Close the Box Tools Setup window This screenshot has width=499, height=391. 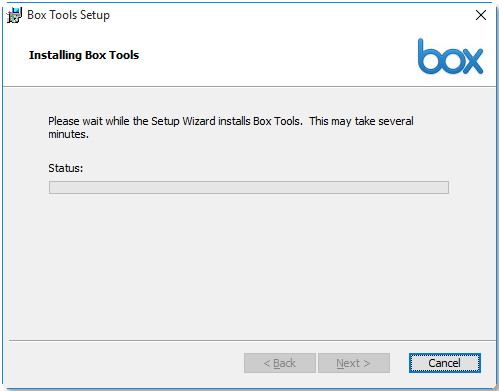tap(481, 15)
